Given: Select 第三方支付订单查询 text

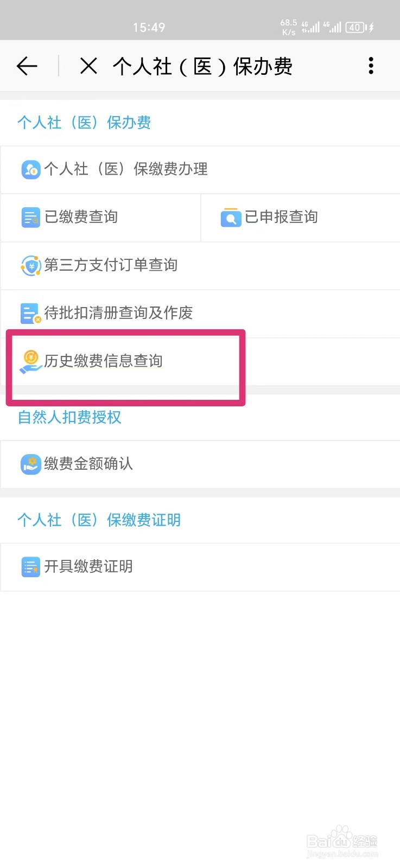Looking at the screenshot, I should (111, 265).
